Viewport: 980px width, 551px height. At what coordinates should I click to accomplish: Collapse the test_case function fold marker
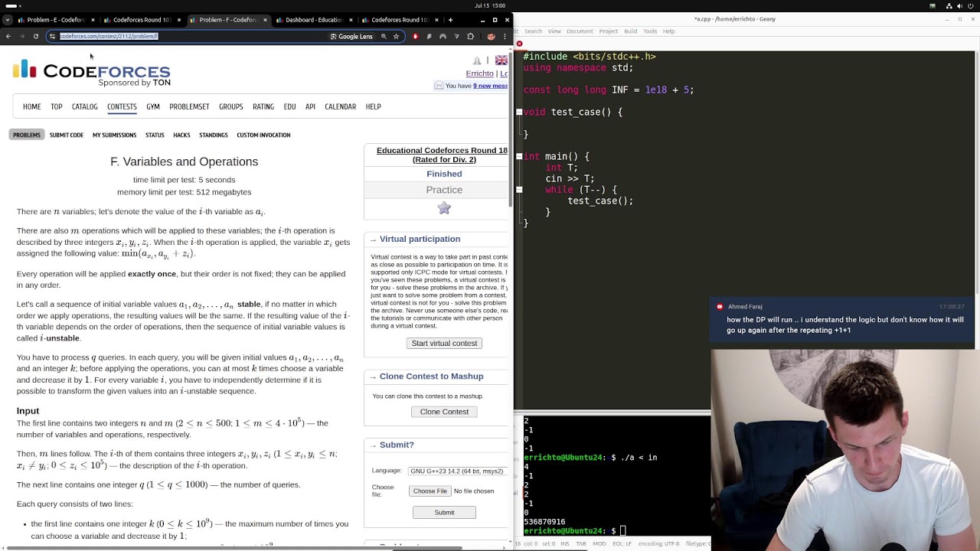click(519, 112)
